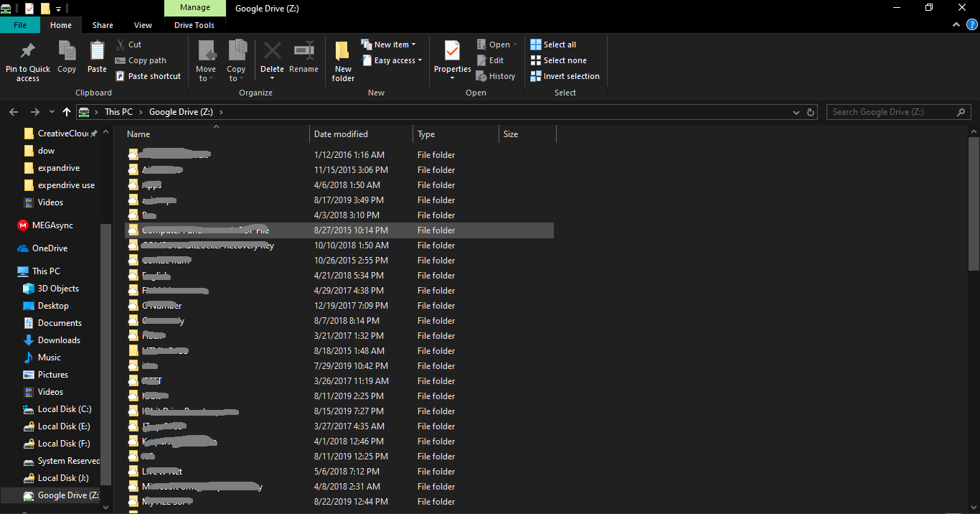Click the Cut scissors icon

pos(121,45)
